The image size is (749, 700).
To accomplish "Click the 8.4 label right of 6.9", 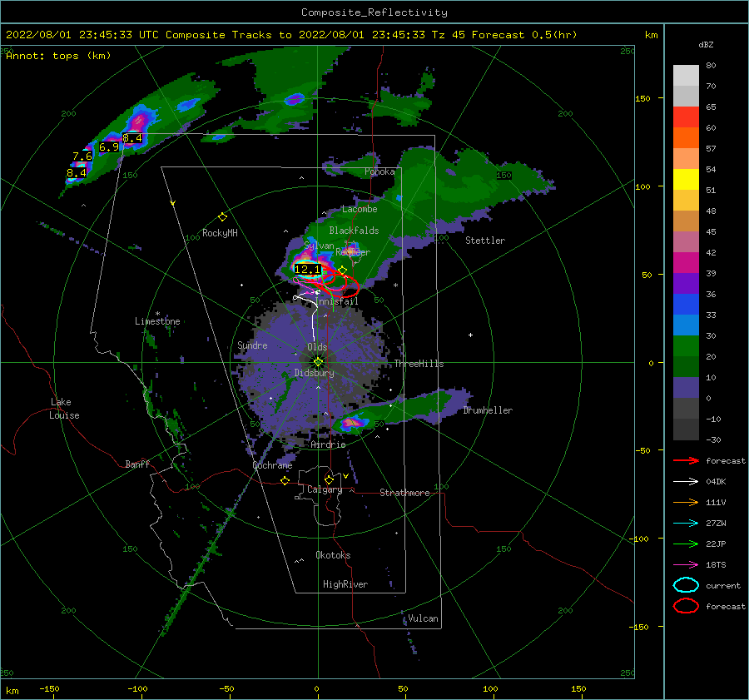I will [x=132, y=138].
